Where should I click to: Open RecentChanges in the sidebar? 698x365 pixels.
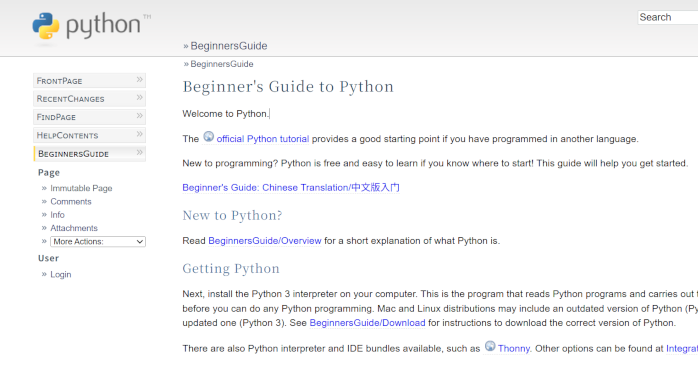click(x=89, y=99)
